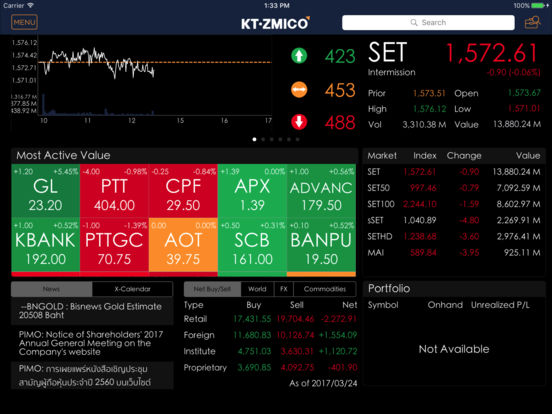Screen dimensions: 552x414
Task: Select the PTTGC stock tile
Action: (x=114, y=245)
